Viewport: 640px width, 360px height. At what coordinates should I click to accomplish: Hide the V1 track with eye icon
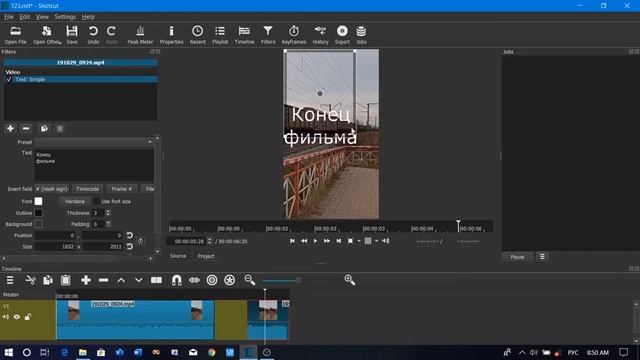[17, 317]
